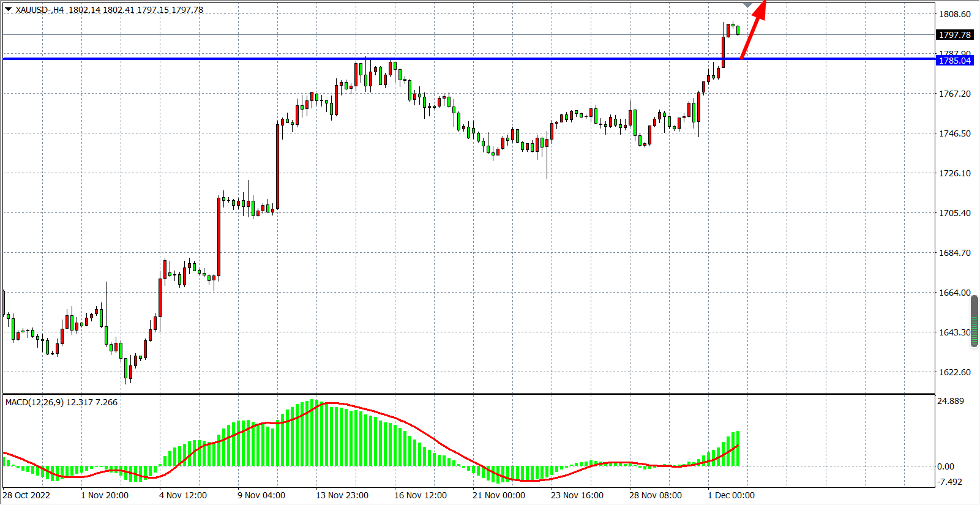Click the latest green MACD histogram bar
Viewport: 980px width, 505px height.
point(738,448)
